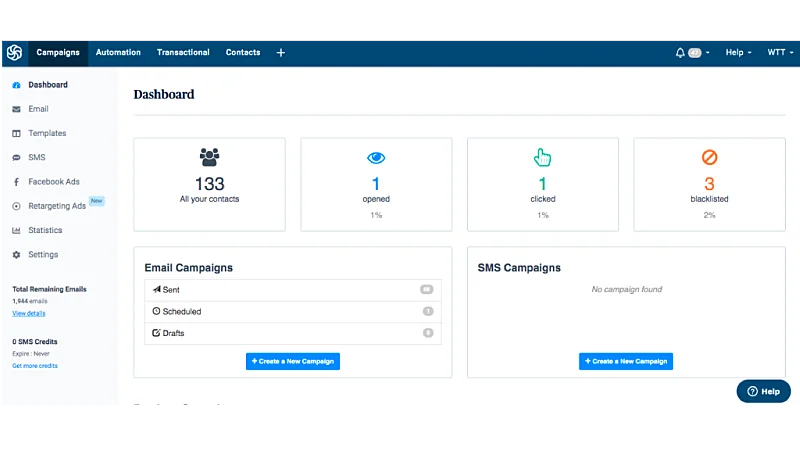Image resolution: width=800 pixels, height=450 pixels.
Task: Click the Scheduled count badge
Action: coord(428,311)
